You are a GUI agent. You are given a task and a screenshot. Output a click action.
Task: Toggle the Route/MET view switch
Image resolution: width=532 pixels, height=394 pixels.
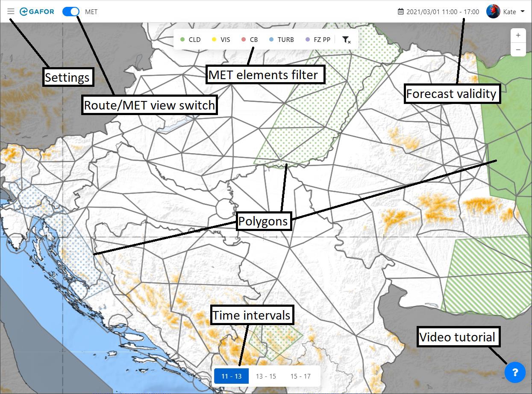pos(71,12)
